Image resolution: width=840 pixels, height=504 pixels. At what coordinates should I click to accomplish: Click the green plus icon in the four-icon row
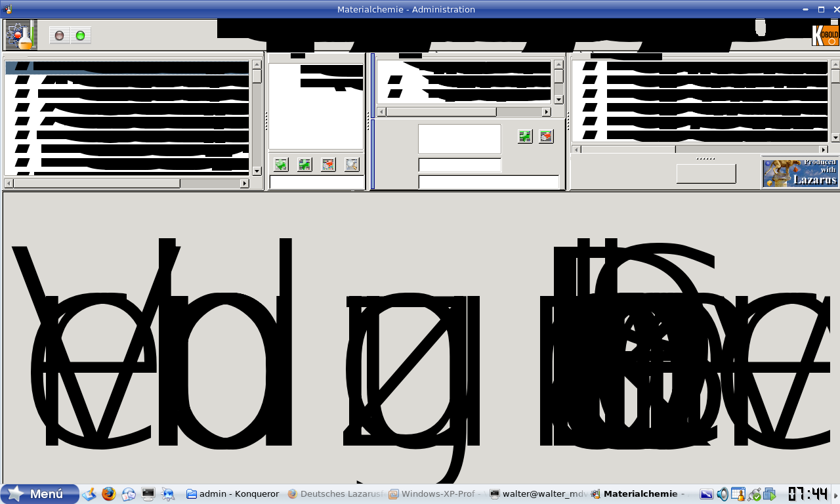304,165
